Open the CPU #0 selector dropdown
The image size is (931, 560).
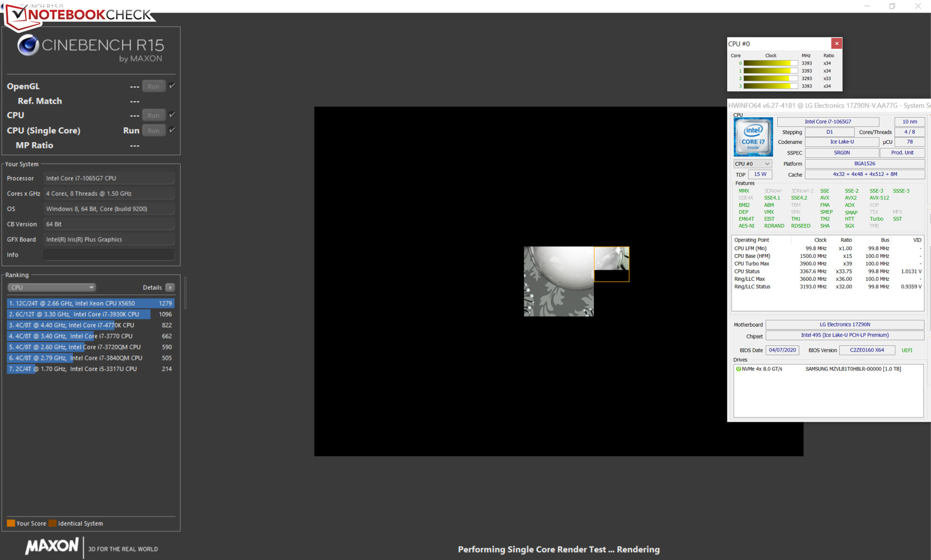coord(752,164)
